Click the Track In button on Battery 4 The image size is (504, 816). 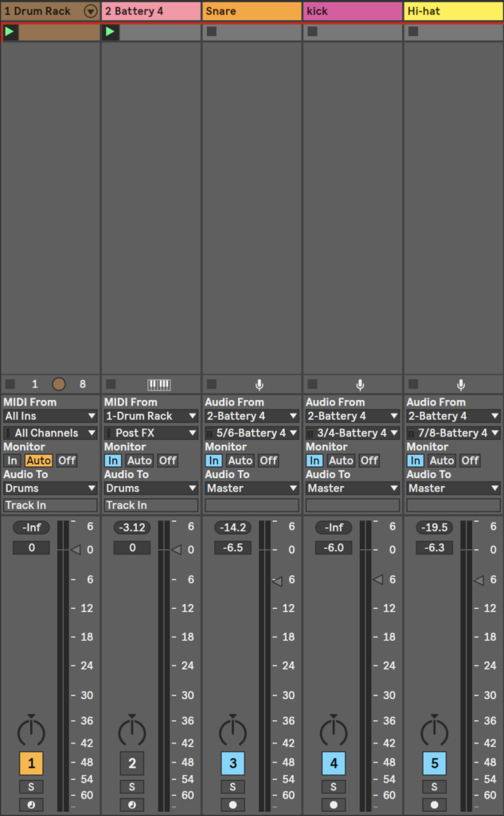click(x=150, y=505)
